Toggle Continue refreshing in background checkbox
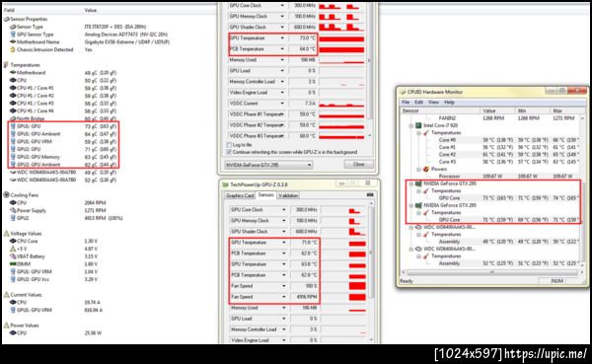The height and width of the screenshot is (364, 592). [229, 152]
